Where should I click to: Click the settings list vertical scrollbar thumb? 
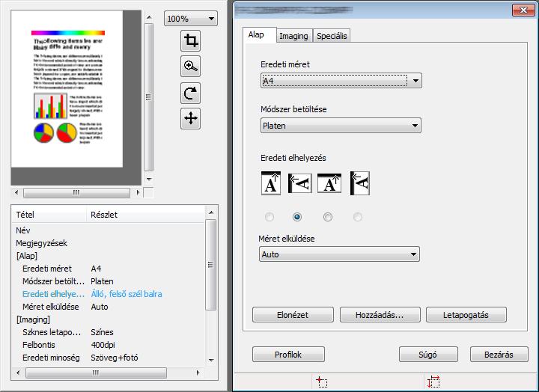pyautogui.click(x=210, y=265)
